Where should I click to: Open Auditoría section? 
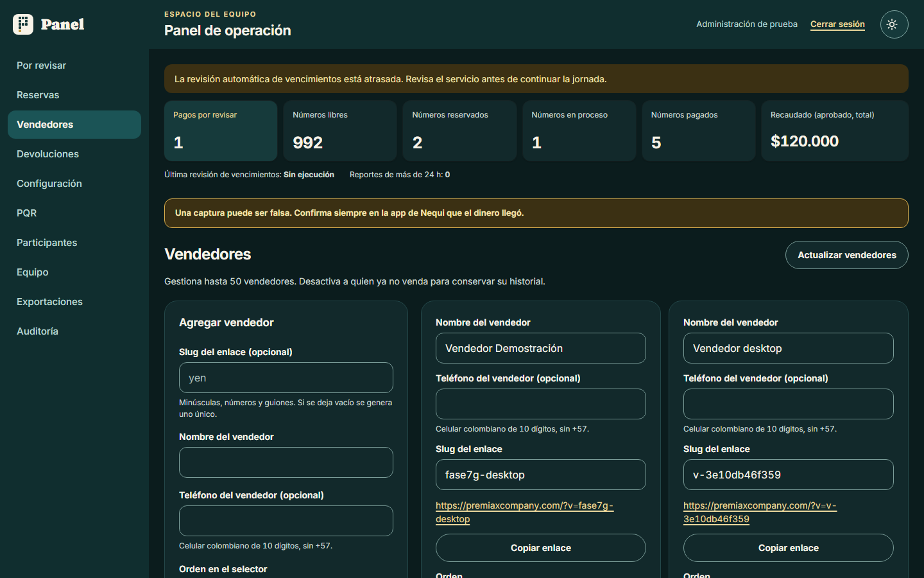(x=74, y=331)
